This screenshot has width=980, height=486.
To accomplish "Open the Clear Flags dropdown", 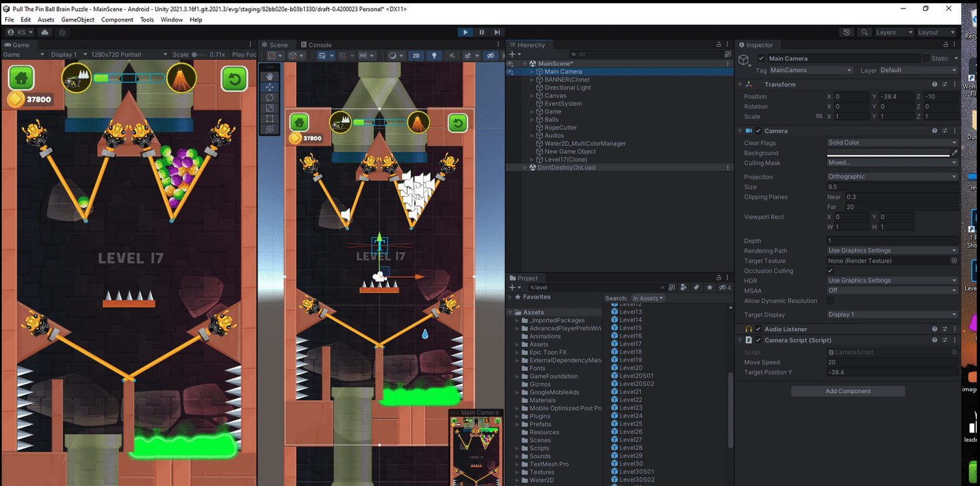I will point(892,142).
